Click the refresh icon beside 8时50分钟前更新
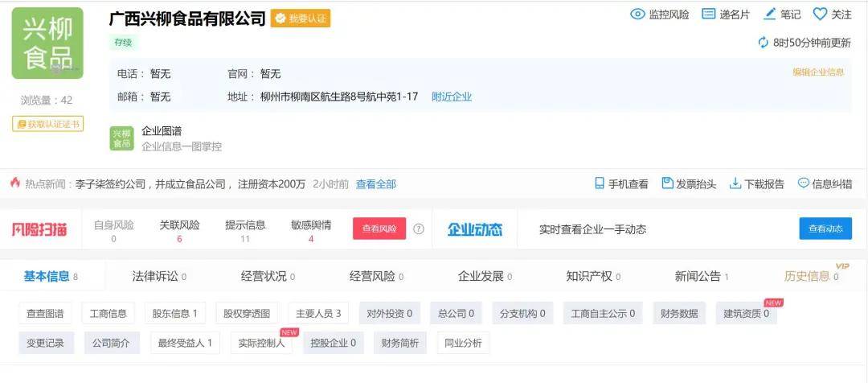868x383 pixels. coord(763,43)
